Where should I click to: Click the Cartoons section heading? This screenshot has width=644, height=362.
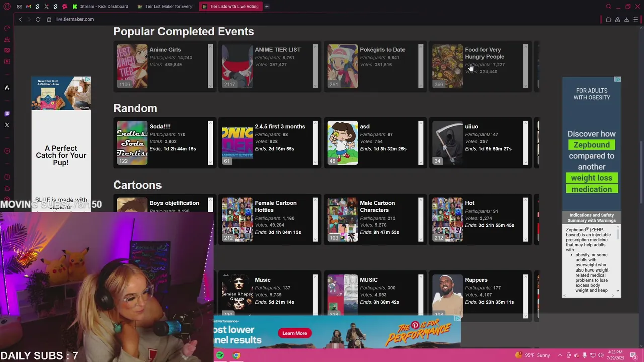[x=137, y=185]
